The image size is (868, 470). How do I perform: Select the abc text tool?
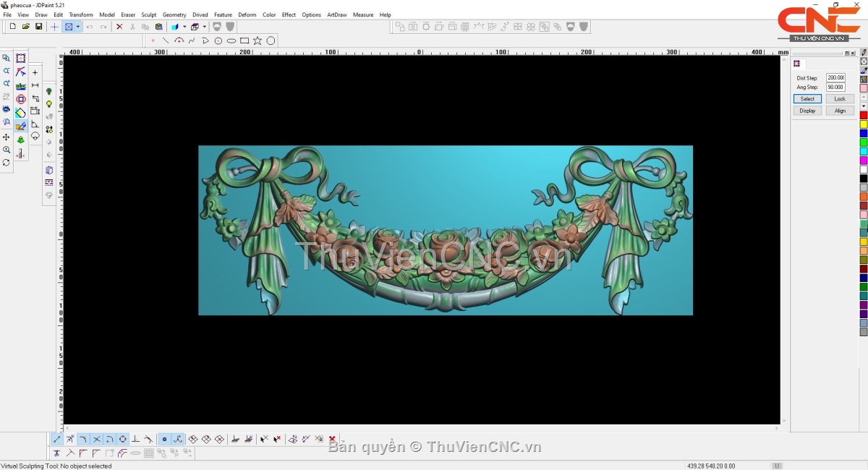coord(21,86)
